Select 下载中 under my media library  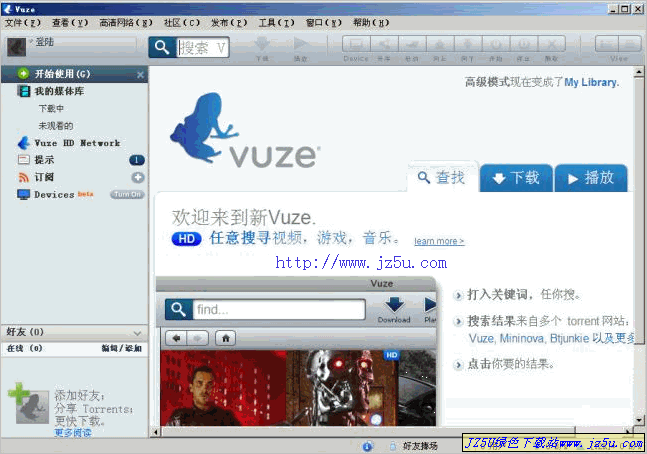pyautogui.click(x=51, y=109)
